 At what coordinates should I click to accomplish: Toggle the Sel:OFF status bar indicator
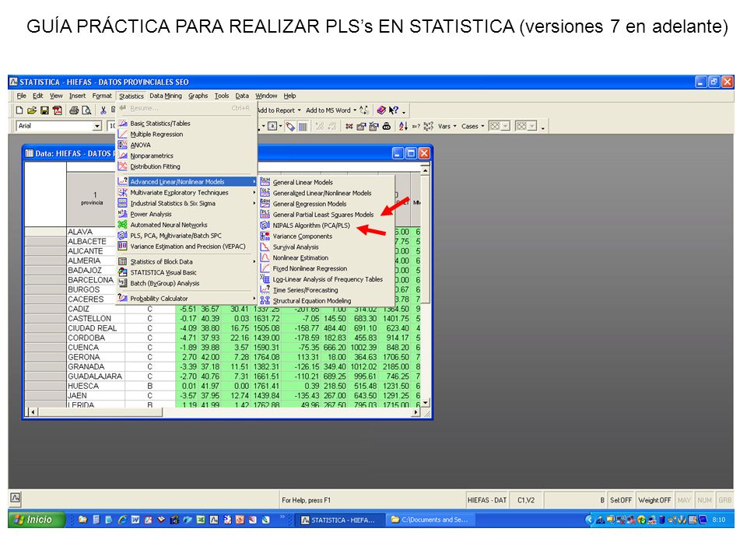(x=620, y=500)
